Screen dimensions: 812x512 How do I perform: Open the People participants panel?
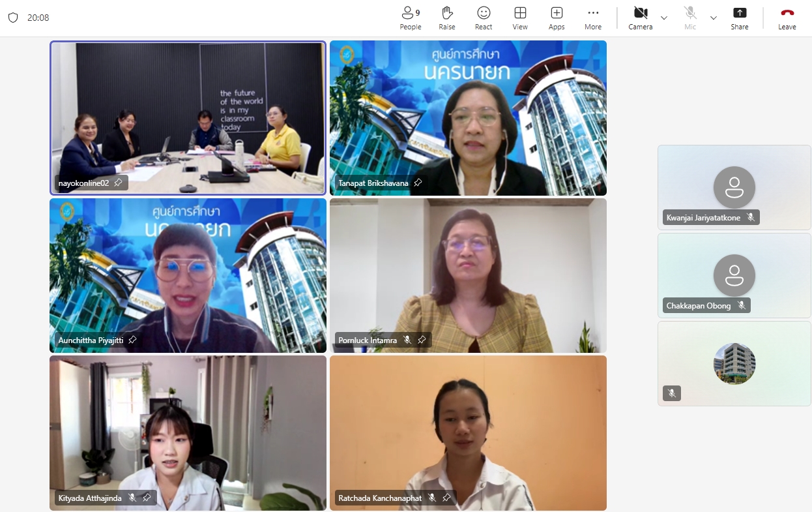click(x=410, y=18)
